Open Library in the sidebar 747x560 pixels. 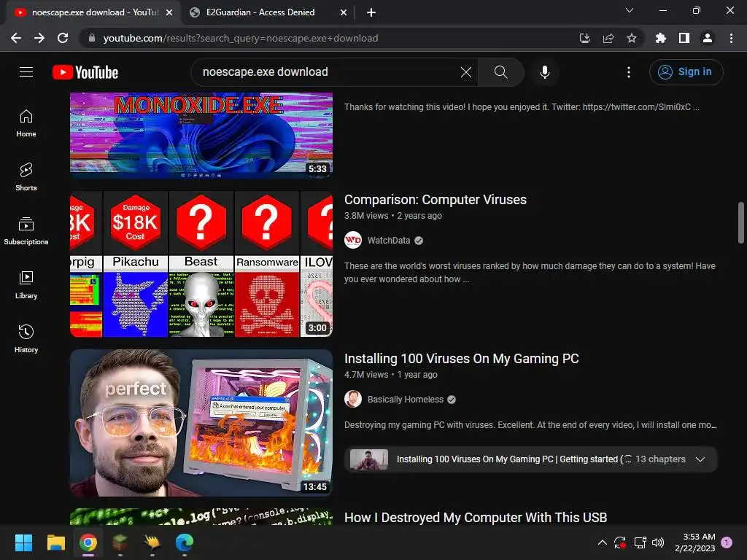26,285
